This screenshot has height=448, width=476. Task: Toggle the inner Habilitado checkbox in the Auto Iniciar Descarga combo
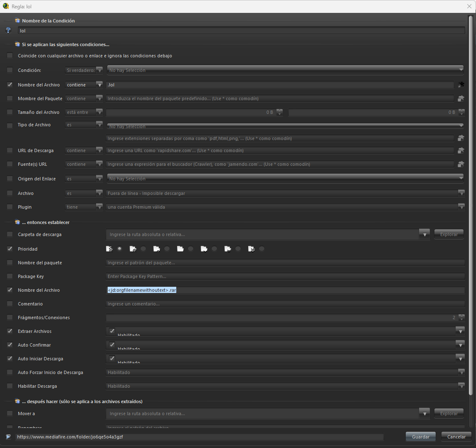(x=112, y=358)
